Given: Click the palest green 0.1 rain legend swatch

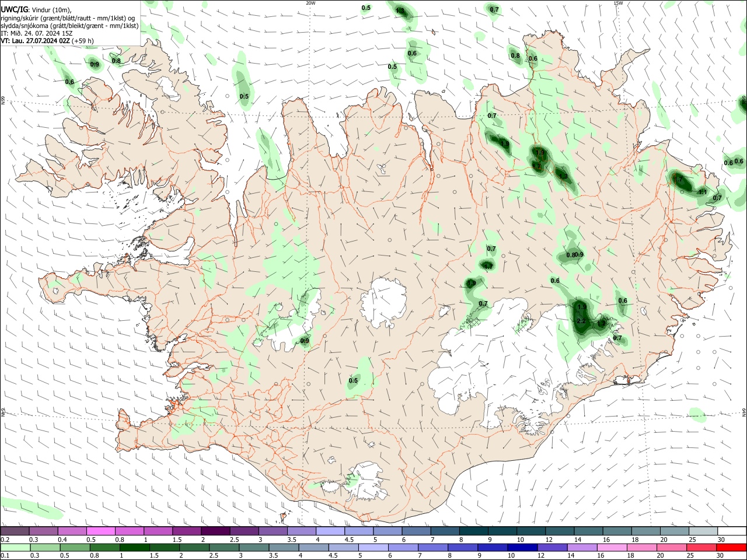Looking at the screenshot, I should [x=15, y=547].
